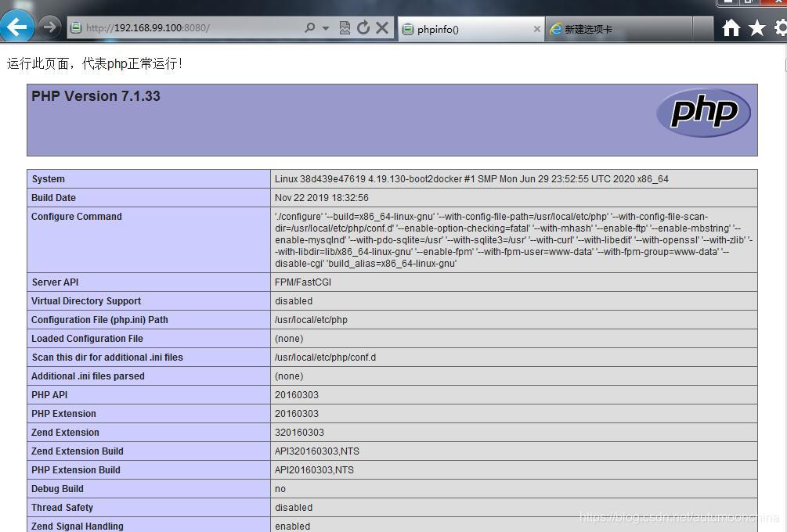Screen dimensions: 787x532
Task: Click the /usr/local/etc/php/conf.d value
Action: click(x=325, y=358)
